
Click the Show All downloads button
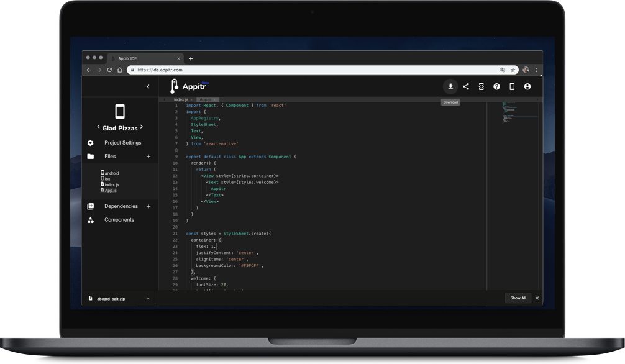point(518,298)
